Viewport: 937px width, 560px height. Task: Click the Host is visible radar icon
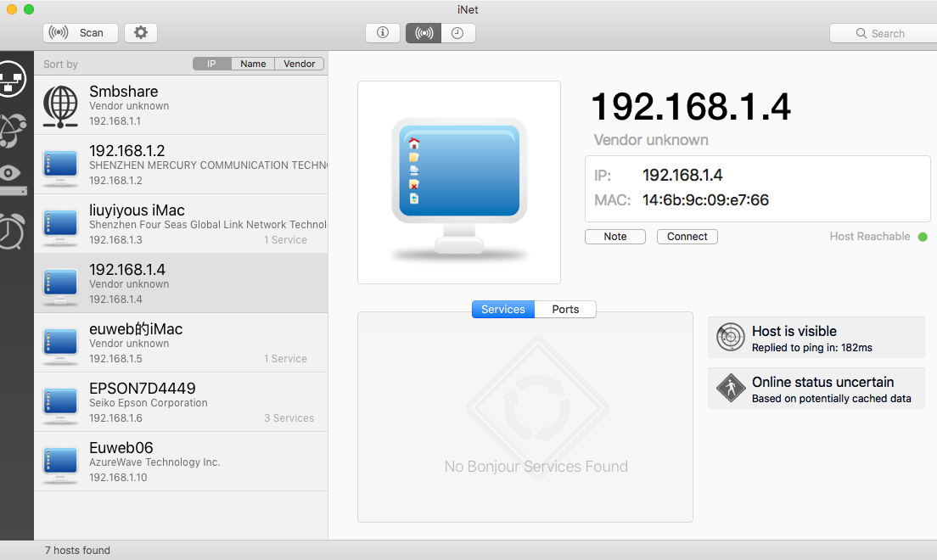click(x=730, y=337)
